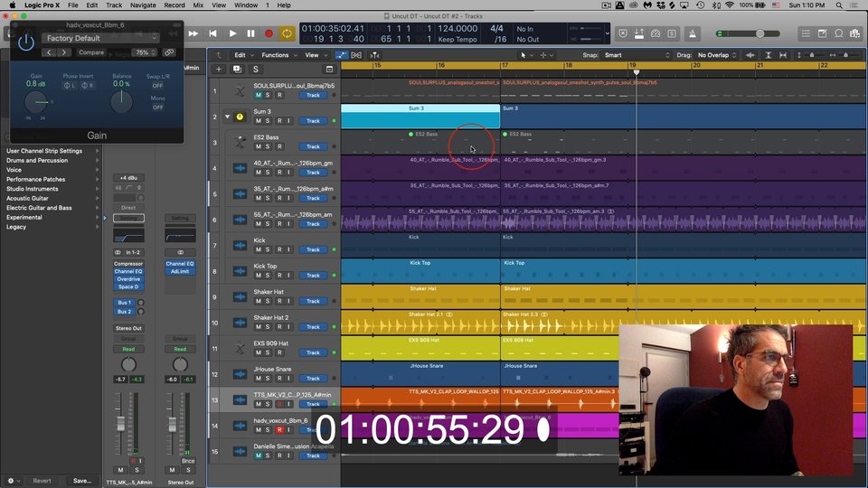This screenshot has height=488, width=868.
Task: Open the Navigate menu
Action: [x=143, y=5]
